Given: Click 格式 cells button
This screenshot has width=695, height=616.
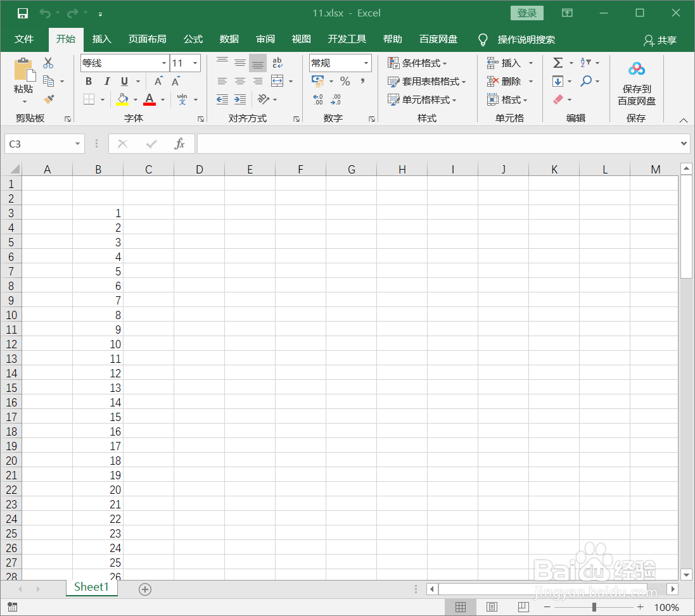Looking at the screenshot, I should point(507,99).
